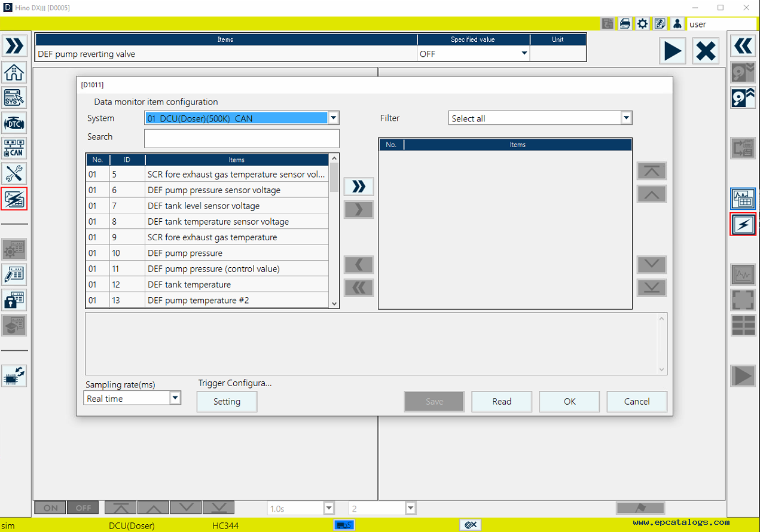Expand the Specified value OFF dropdown

[524, 54]
